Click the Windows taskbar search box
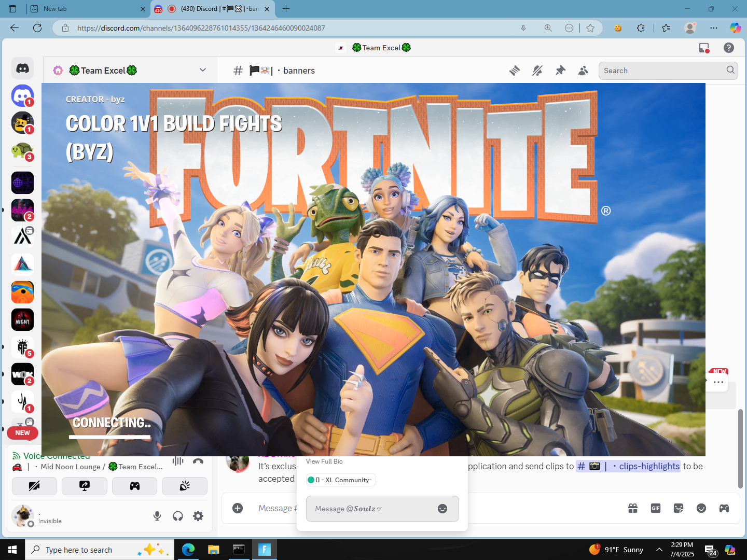The image size is (747, 560). tap(100, 550)
